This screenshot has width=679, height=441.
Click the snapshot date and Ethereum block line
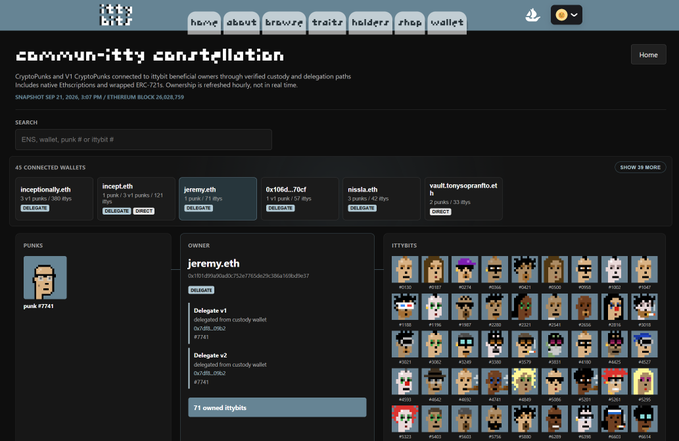(x=100, y=97)
